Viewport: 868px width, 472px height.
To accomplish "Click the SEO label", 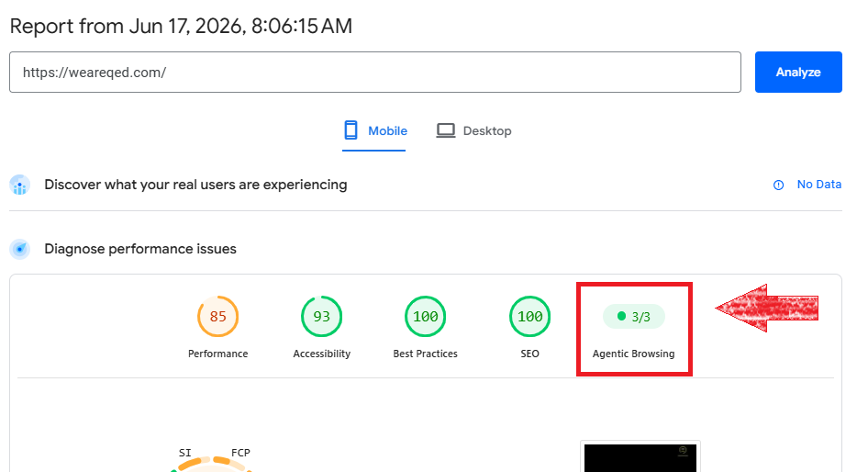I will (x=529, y=354).
